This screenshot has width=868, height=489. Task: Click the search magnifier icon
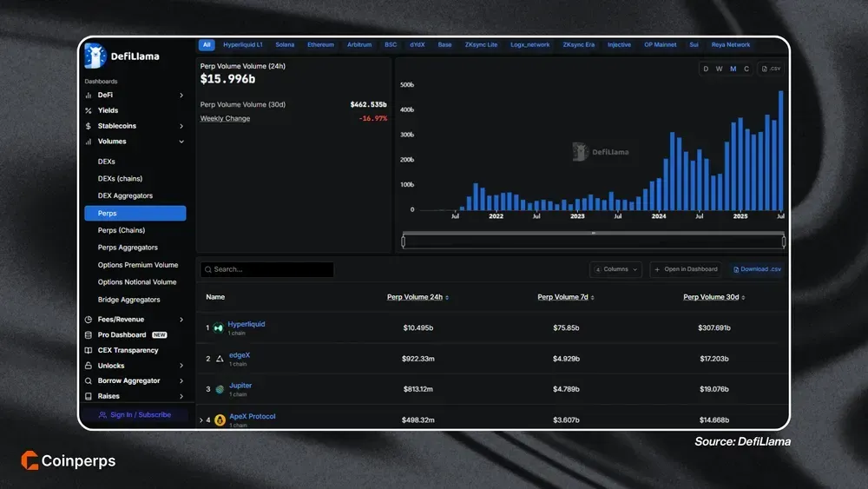tap(208, 270)
